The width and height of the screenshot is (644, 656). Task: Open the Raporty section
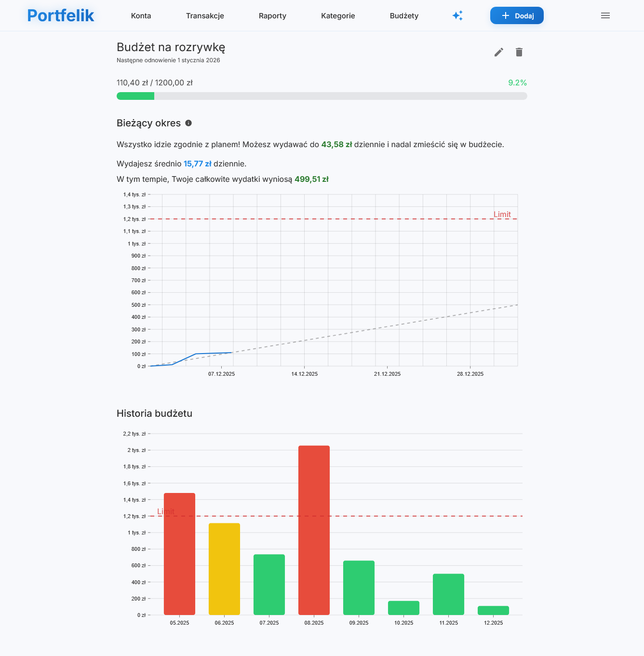[272, 16]
